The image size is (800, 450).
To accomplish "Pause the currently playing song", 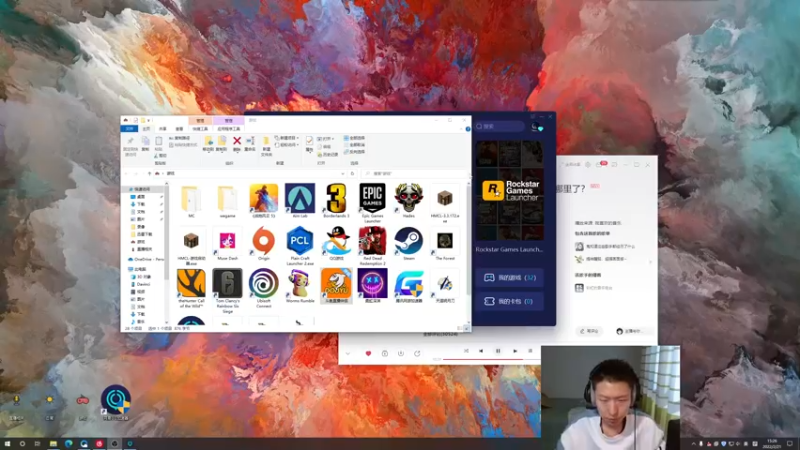I will pos(498,351).
